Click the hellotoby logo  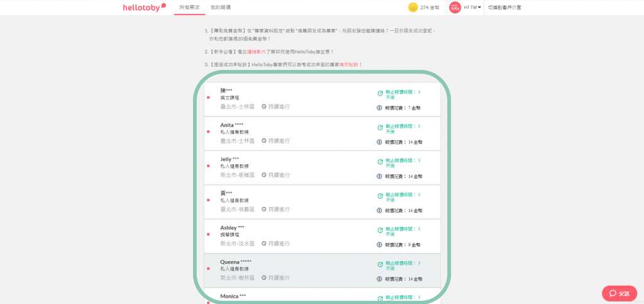(x=144, y=8)
